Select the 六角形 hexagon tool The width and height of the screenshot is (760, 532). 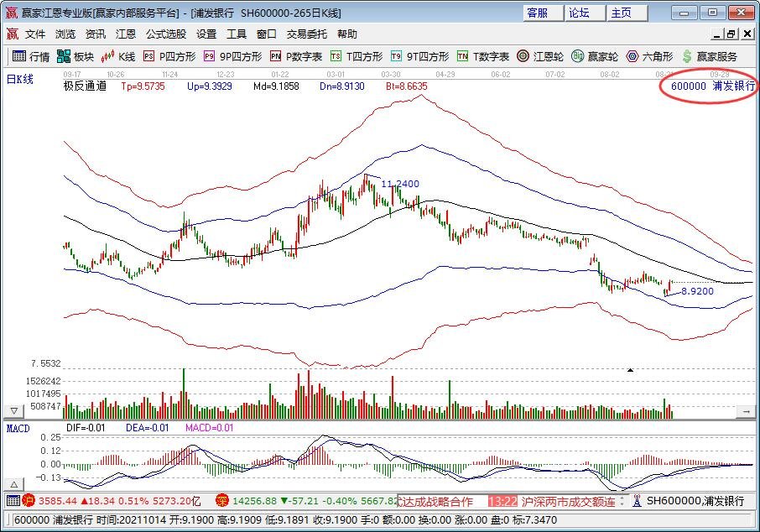point(649,57)
